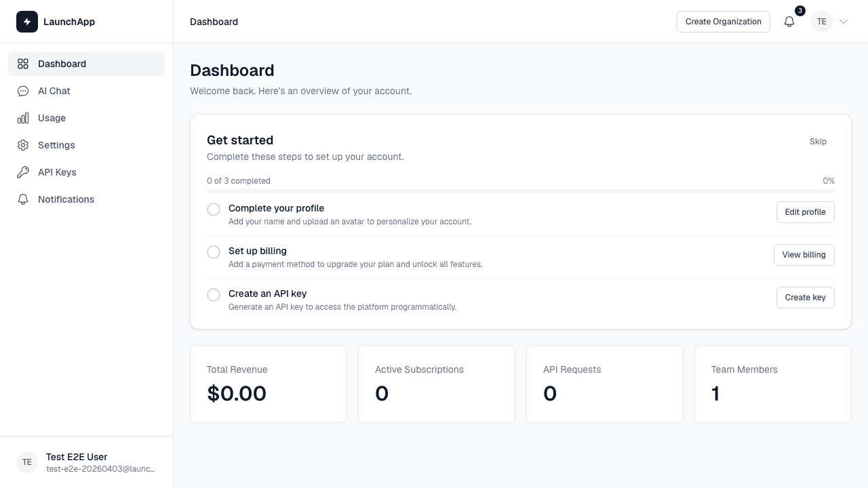Click the LaunchApp lightning logo
868x488 pixels.
[x=27, y=22]
